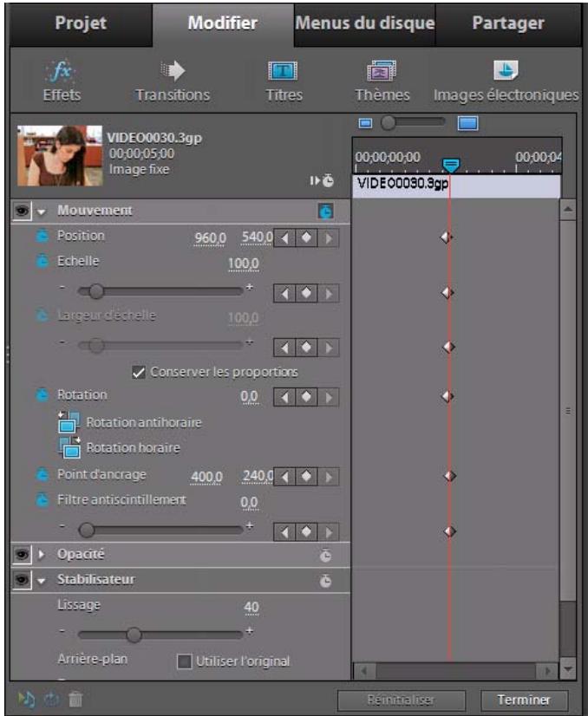Click the timeline zoom slider handle
Viewport: 588px width, 716px height.
(389, 122)
